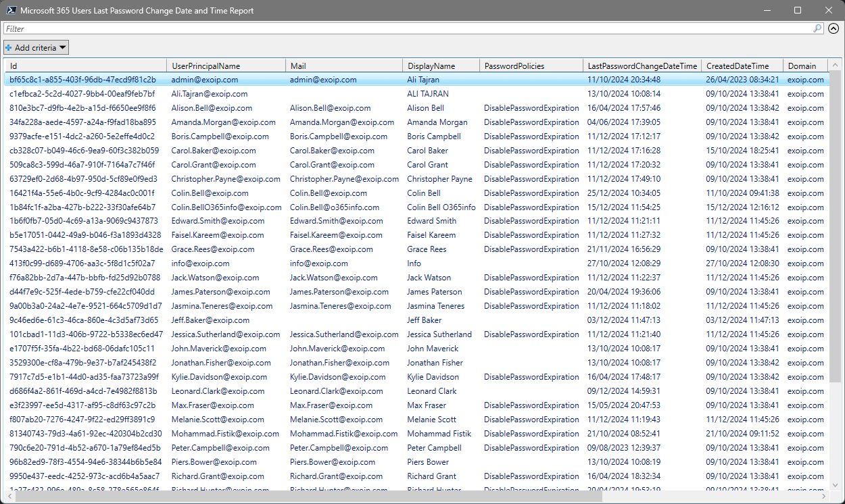The image size is (845, 504).
Task: Click the vertical scrollbar up arrow
Action: [834, 66]
